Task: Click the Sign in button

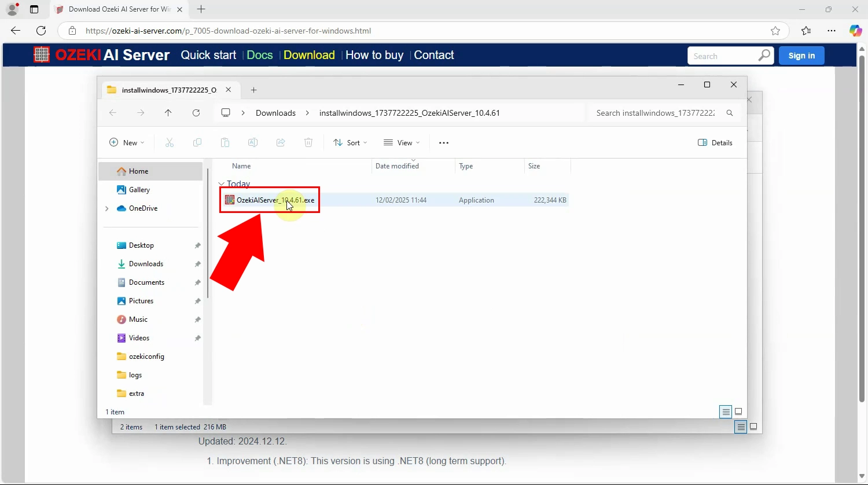Action: 801,56
